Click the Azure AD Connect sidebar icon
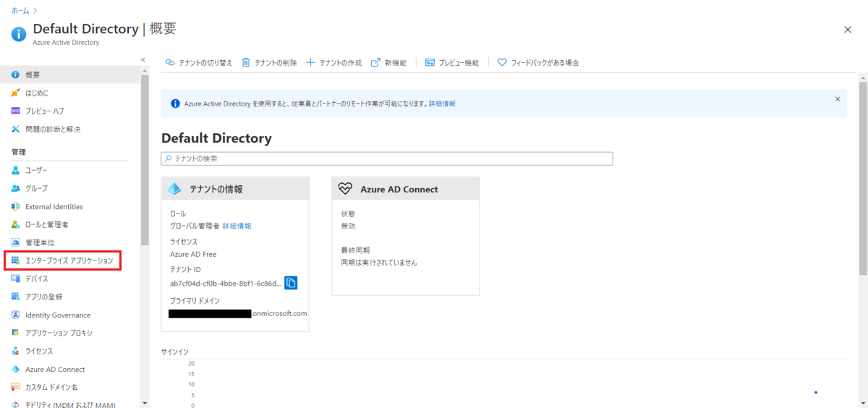The image size is (868, 408). [16, 369]
